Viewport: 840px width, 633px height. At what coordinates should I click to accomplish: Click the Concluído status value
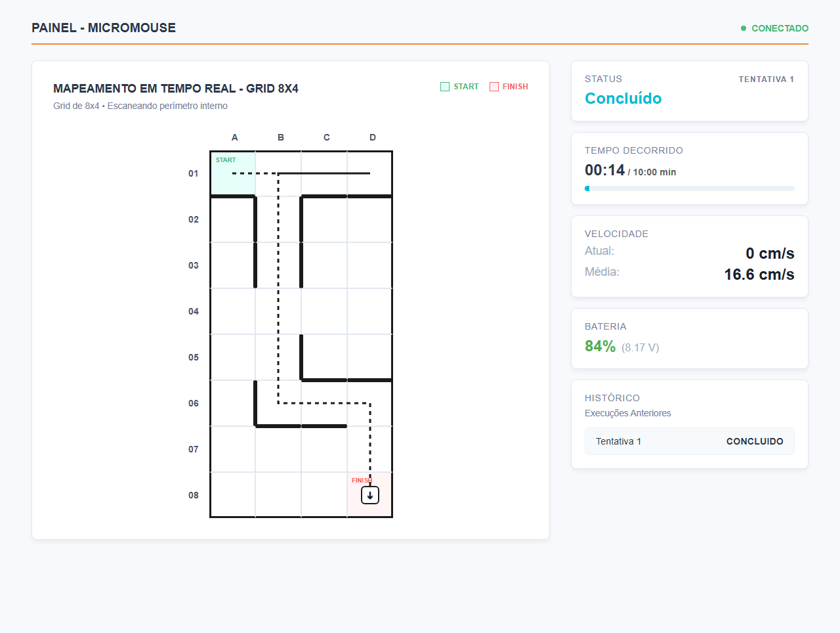[x=623, y=98]
